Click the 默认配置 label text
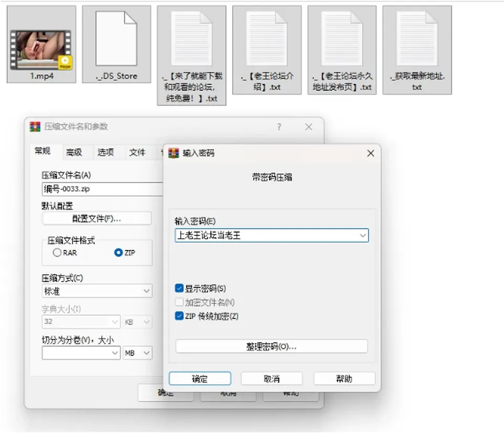 [57, 206]
